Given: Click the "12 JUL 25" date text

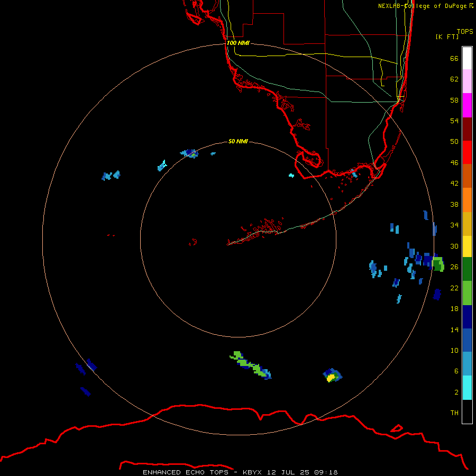Looking at the screenshot, I should (x=288, y=472).
